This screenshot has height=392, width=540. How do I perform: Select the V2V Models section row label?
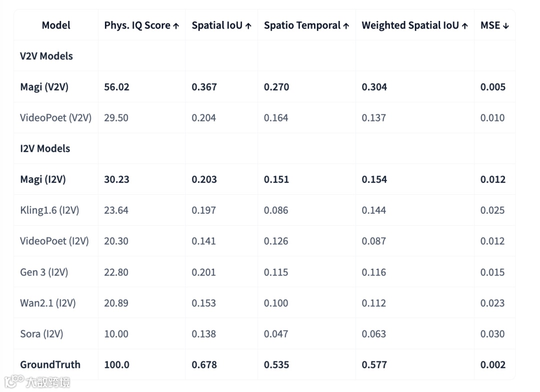click(46, 56)
